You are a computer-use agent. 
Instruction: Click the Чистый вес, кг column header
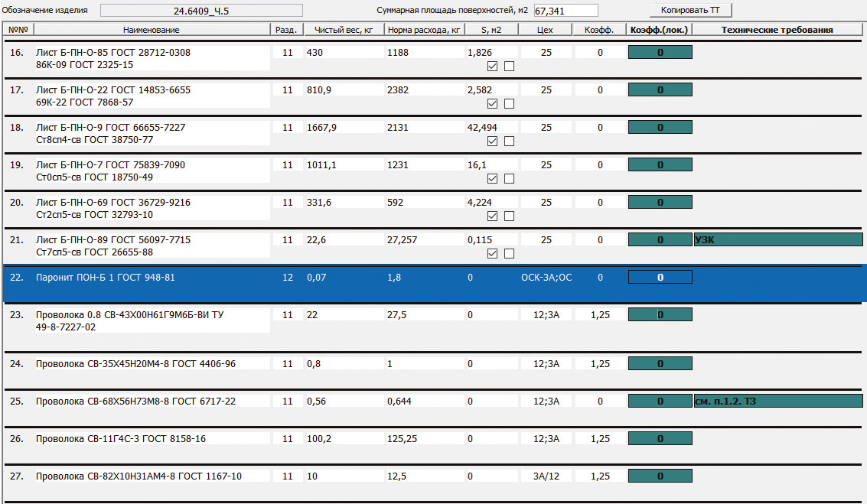(x=342, y=30)
